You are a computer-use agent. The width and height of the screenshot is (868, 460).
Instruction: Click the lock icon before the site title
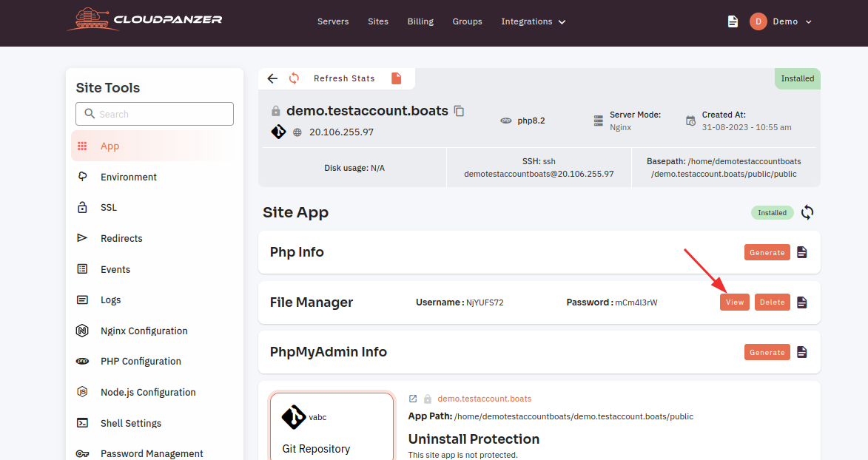tap(276, 111)
